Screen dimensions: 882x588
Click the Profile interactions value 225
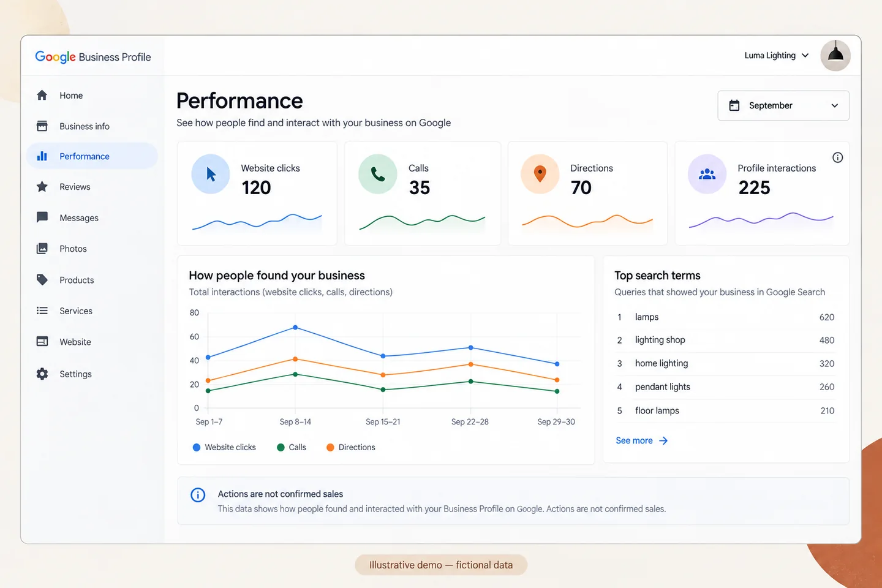coord(754,187)
